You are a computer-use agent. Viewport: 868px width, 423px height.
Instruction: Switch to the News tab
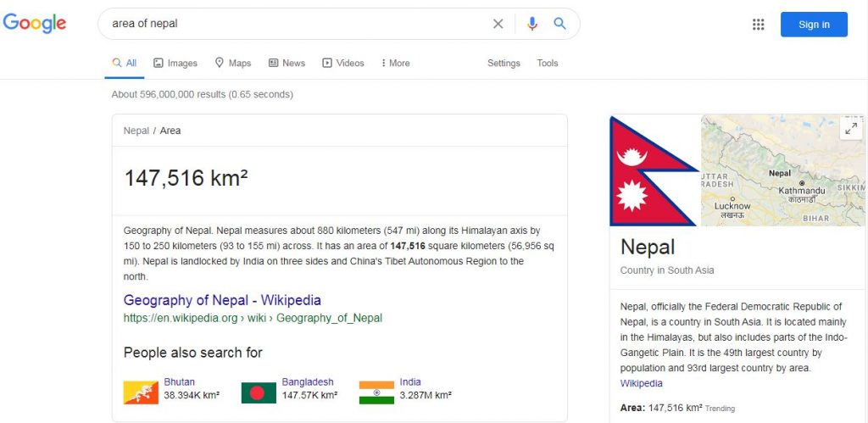point(287,64)
